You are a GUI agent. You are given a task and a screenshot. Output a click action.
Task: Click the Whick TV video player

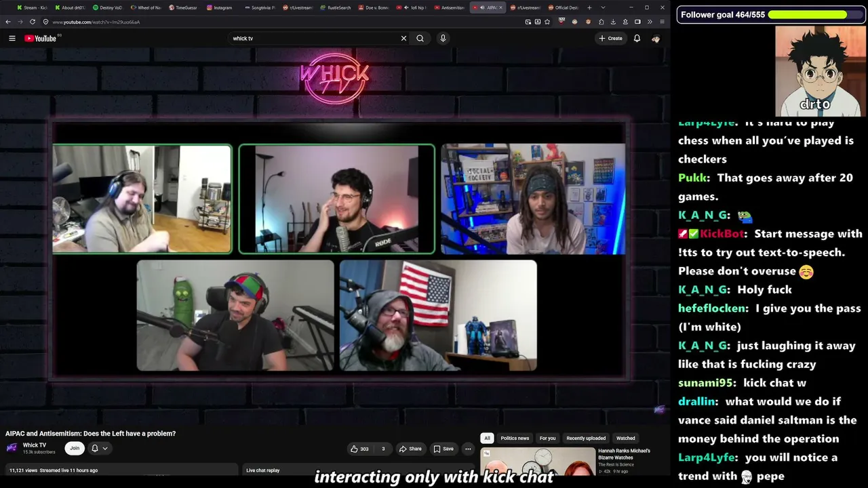pyautogui.click(x=335, y=237)
